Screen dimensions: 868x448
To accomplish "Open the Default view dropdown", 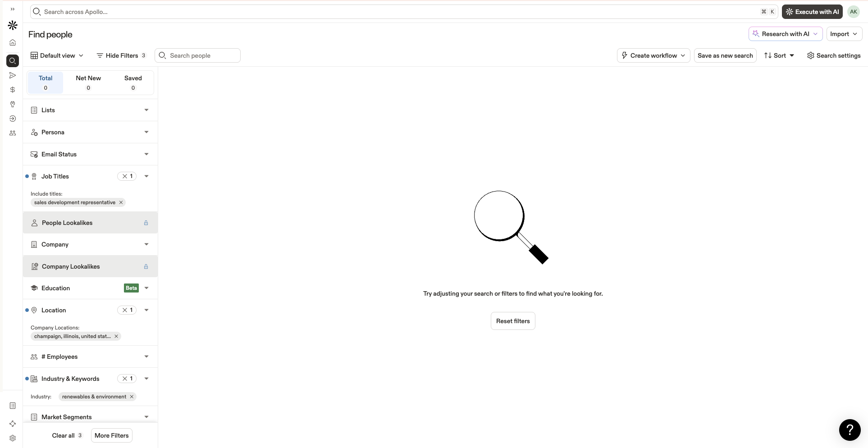I will pos(56,55).
